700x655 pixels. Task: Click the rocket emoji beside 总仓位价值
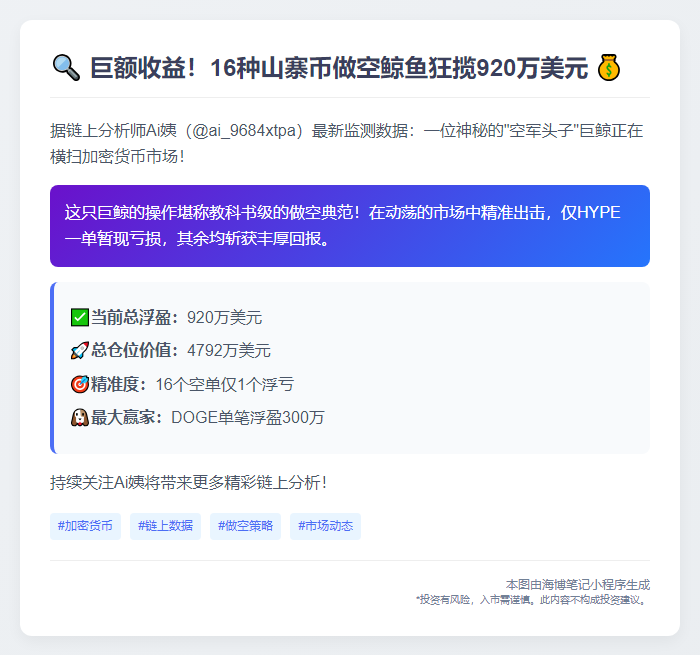click(80, 350)
